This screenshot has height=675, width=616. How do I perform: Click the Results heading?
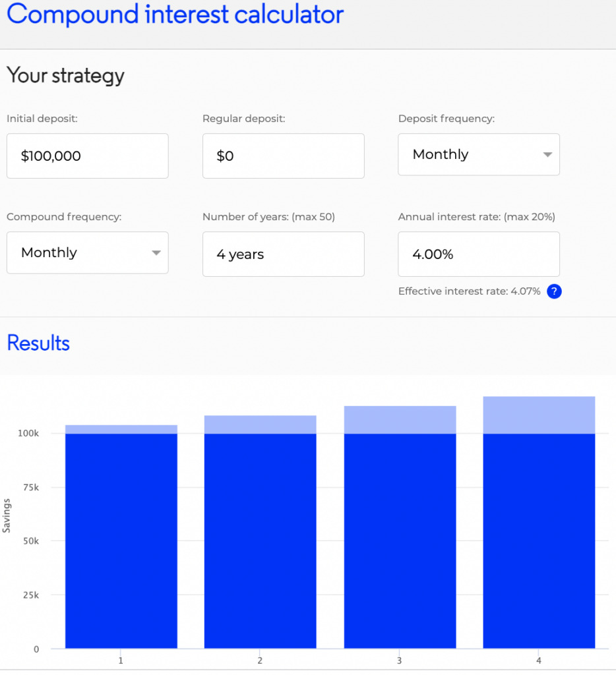click(38, 343)
